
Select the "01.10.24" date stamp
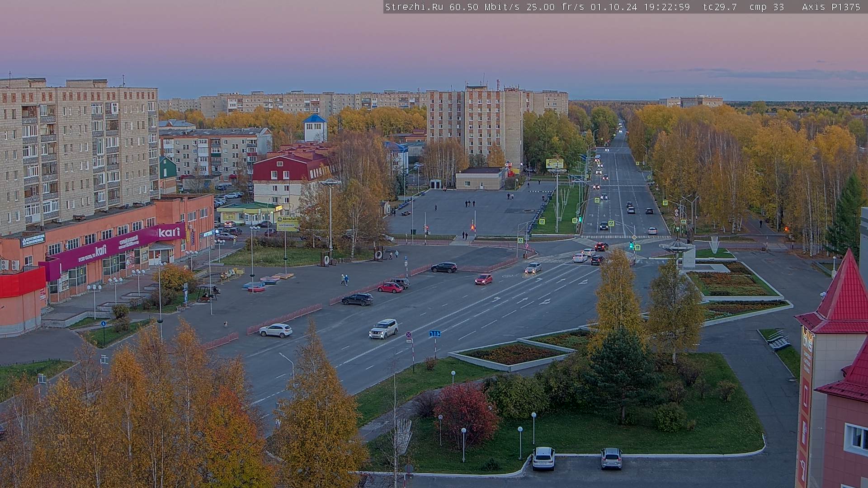613,7
